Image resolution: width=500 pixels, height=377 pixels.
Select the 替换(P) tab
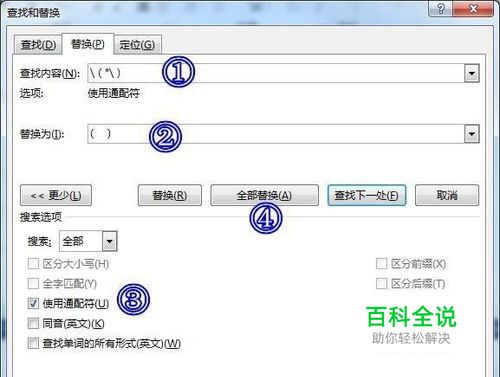88,44
